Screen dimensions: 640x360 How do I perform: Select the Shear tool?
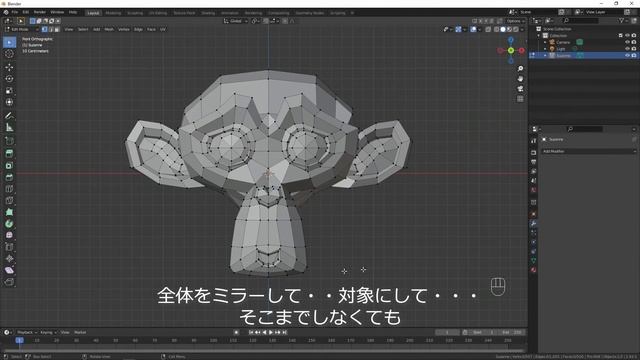[9, 270]
